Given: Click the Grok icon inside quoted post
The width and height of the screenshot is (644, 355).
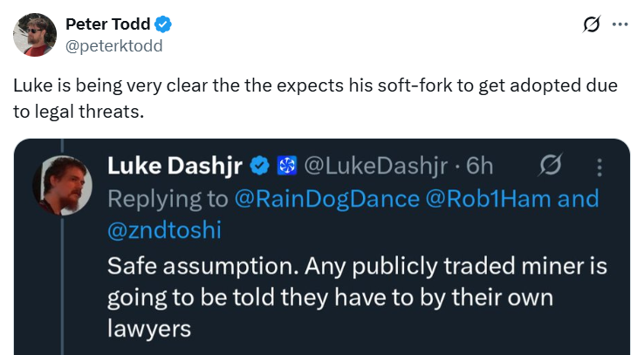Looking at the screenshot, I should pyautogui.click(x=551, y=165).
